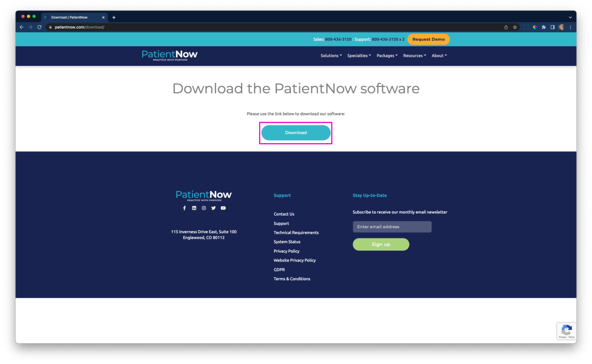Viewport: 592px width, 364px height.
Task: Click the bookmark star in the address bar
Action: tap(514, 27)
